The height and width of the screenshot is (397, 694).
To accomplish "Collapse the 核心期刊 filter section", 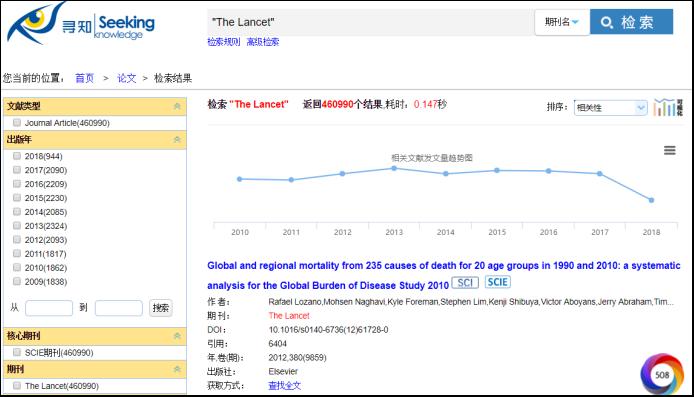I will 177,336.
